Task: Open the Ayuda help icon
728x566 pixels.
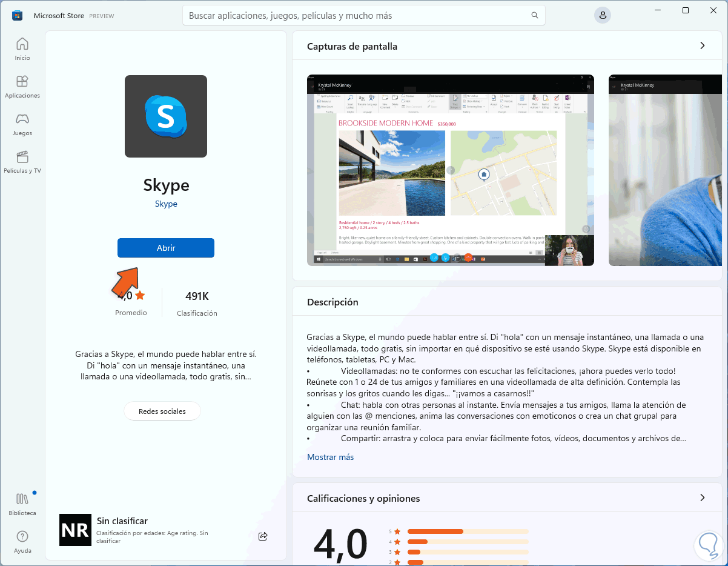Action: 22,536
